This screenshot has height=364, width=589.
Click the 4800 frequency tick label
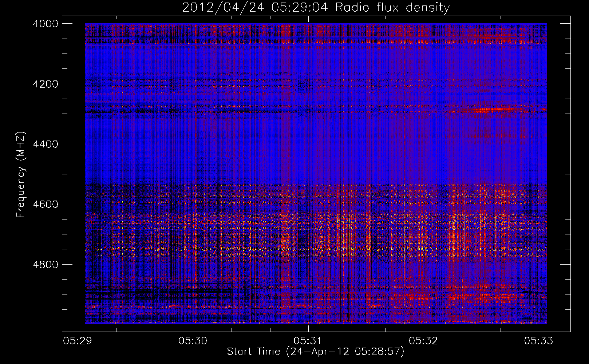[x=46, y=264]
